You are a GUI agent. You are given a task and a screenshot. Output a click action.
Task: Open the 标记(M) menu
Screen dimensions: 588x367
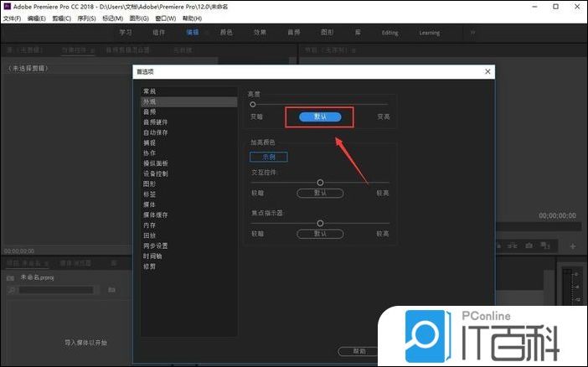112,18
